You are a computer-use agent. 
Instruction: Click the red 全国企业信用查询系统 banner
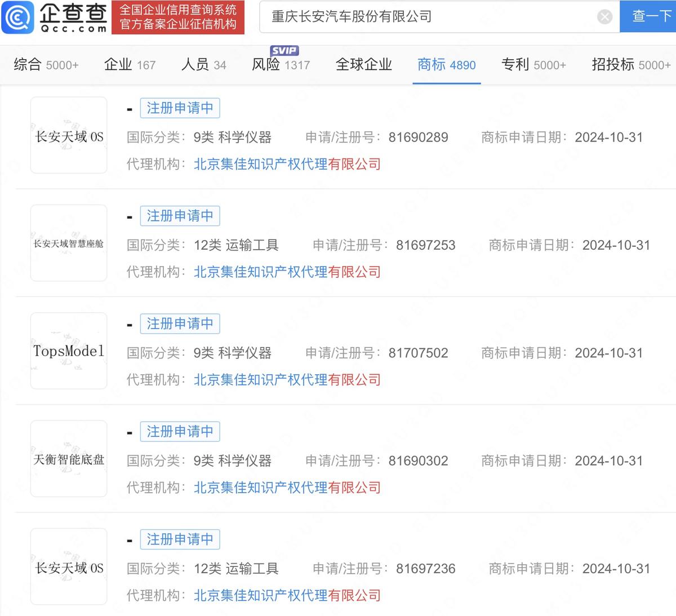178,17
